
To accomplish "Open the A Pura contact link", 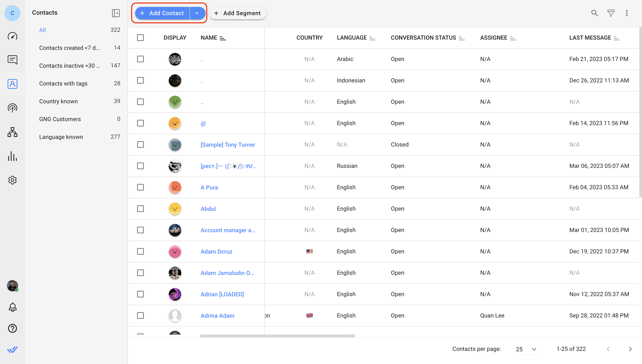I will [x=209, y=187].
